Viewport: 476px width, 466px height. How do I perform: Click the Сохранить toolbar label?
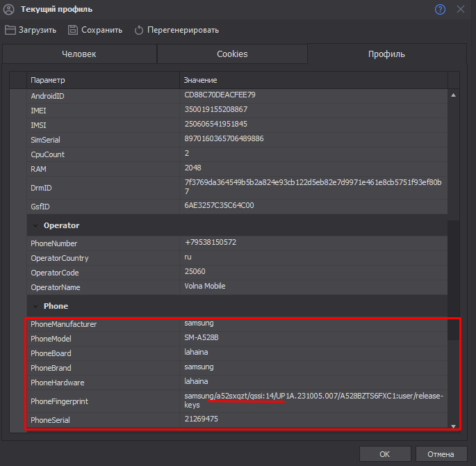coord(101,30)
